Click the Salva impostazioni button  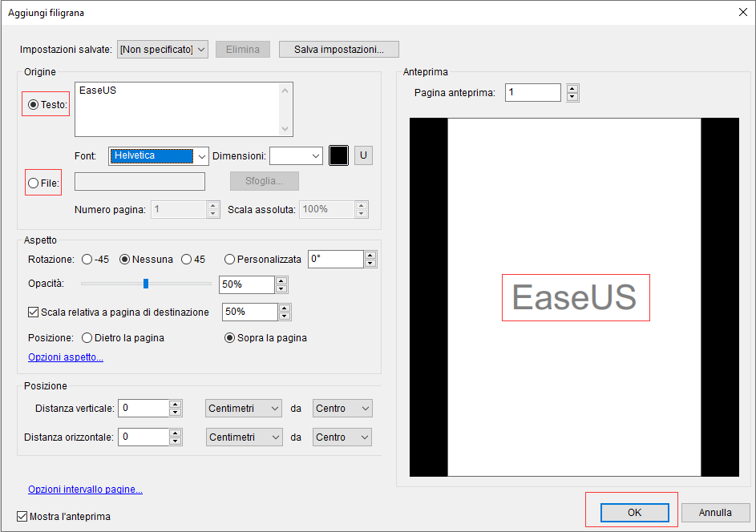[x=339, y=49]
